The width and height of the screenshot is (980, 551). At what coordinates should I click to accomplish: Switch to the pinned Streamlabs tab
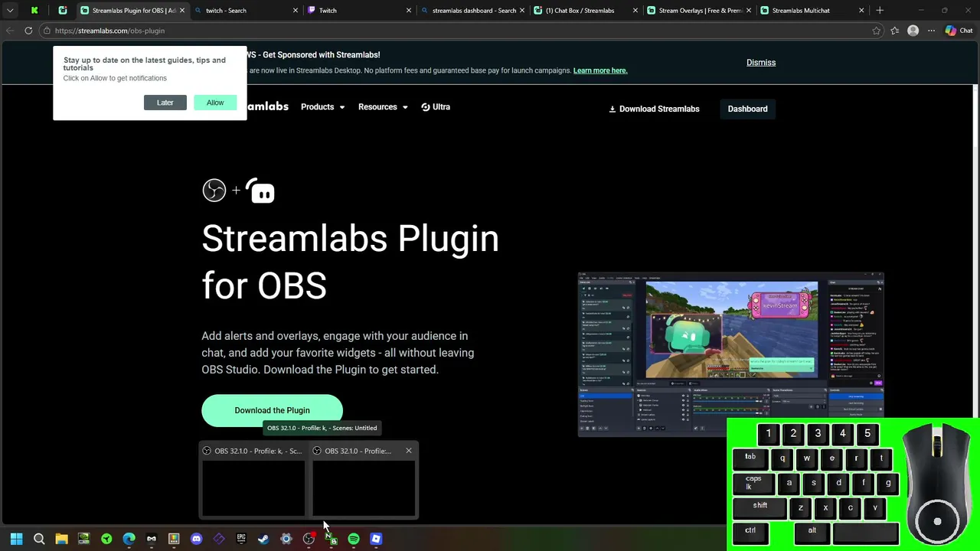pyautogui.click(x=63, y=11)
